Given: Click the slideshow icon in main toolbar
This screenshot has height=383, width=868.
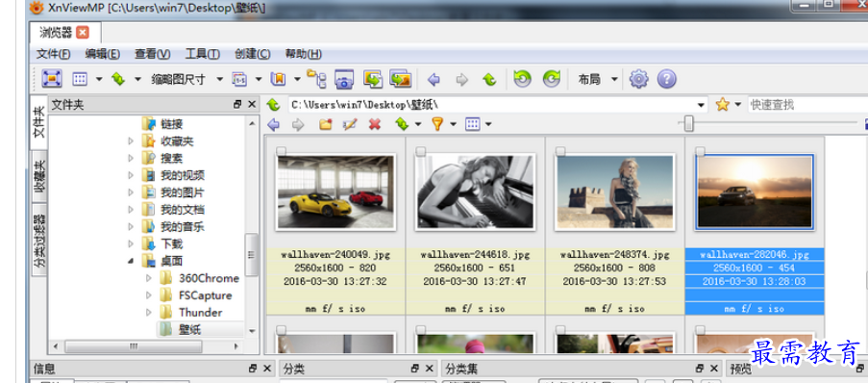Looking at the screenshot, I should [x=239, y=79].
